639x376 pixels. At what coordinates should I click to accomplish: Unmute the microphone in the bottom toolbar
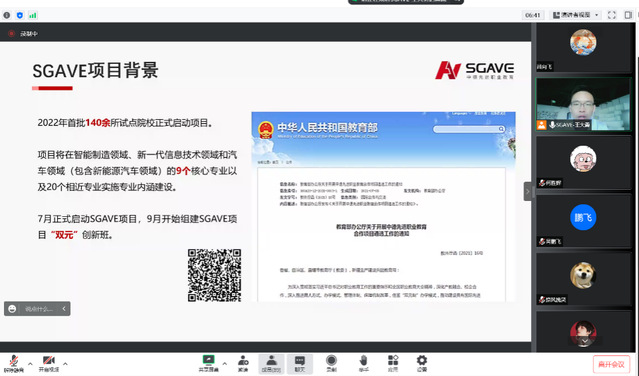pyautogui.click(x=14, y=363)
